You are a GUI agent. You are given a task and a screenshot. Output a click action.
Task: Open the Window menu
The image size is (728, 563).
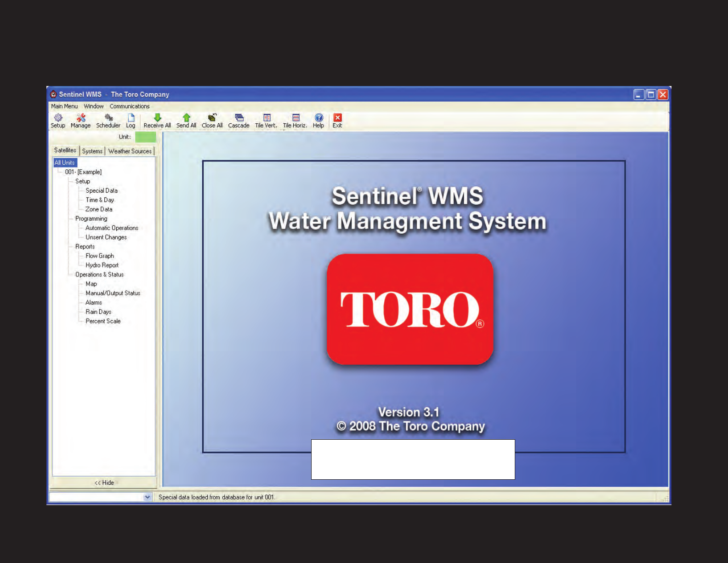pyautogui.click(x=94, y=106)
